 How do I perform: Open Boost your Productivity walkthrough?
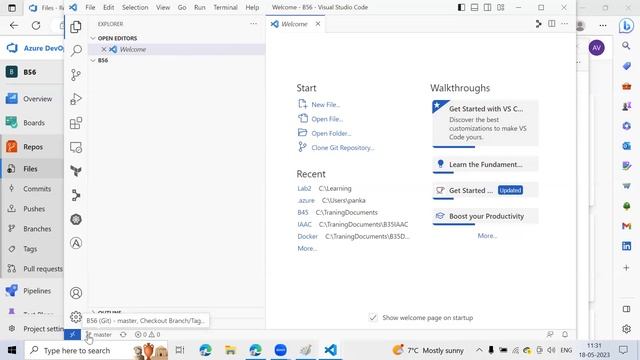(x=485, y=216)
